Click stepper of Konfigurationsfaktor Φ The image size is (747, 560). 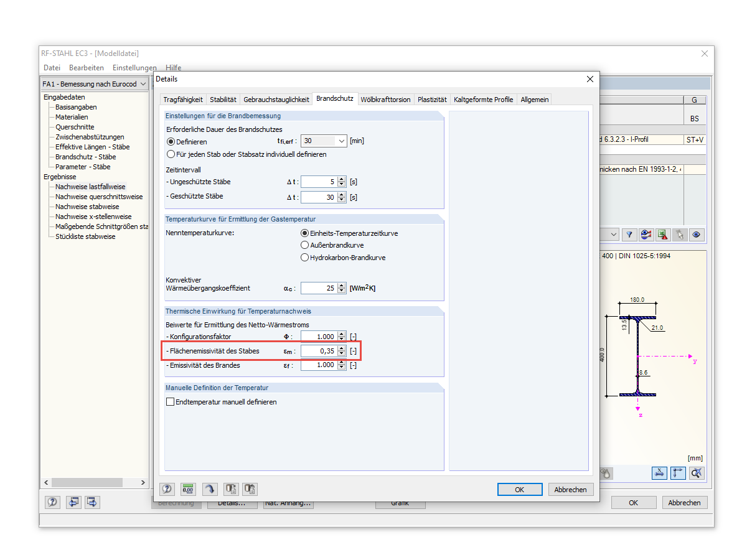pos(341,337)
